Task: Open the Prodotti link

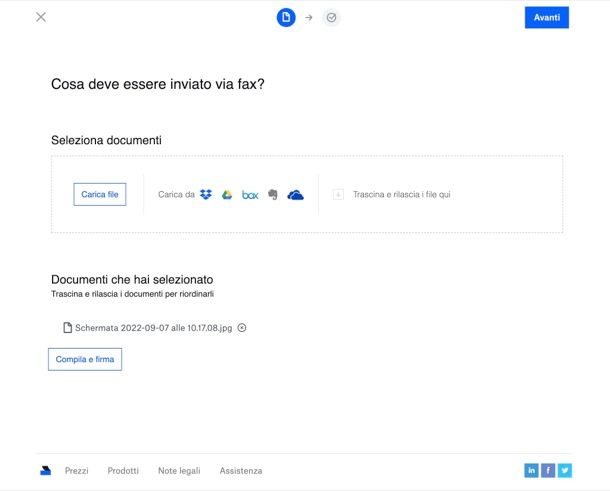Action: 123,470
